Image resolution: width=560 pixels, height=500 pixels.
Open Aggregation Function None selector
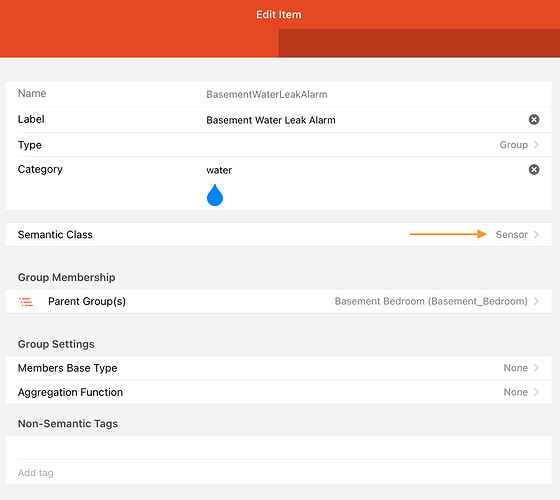(x=279, y=392)
